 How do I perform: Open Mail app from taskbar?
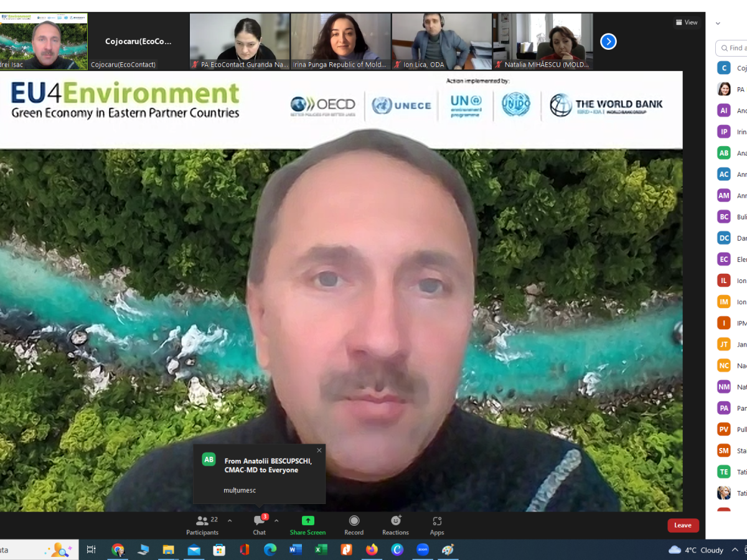194,550
